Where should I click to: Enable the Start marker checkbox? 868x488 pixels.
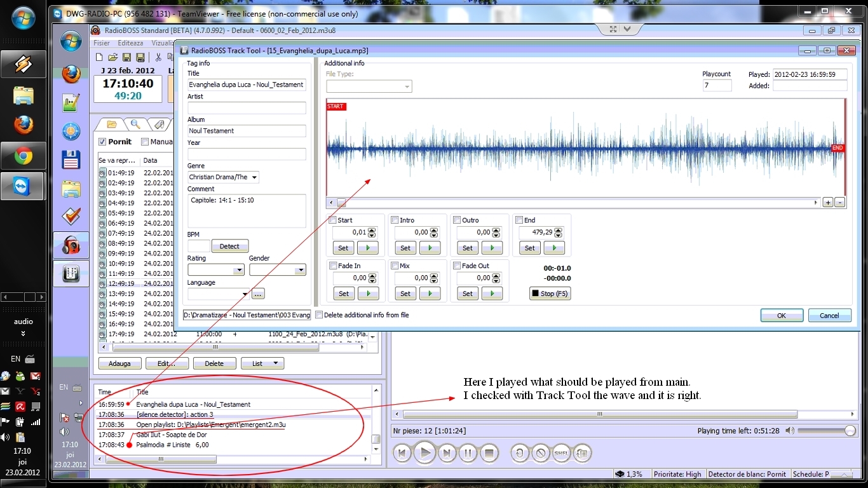332,220
